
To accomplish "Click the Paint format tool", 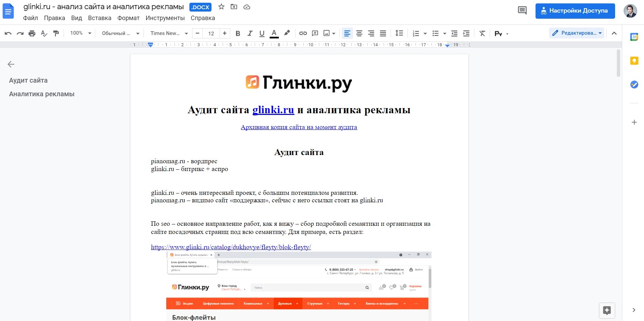I will click(56, 33).
